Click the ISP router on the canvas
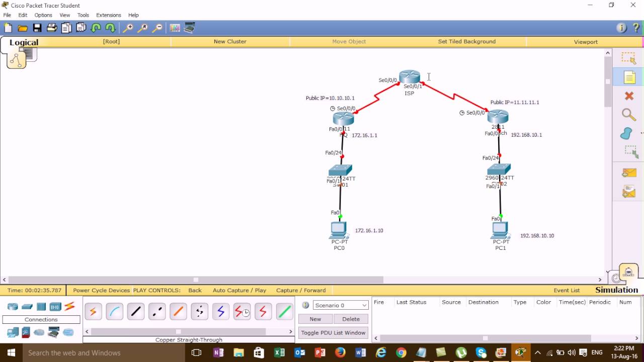Screen dimensions: 644x362 click(x=410, y=77)
